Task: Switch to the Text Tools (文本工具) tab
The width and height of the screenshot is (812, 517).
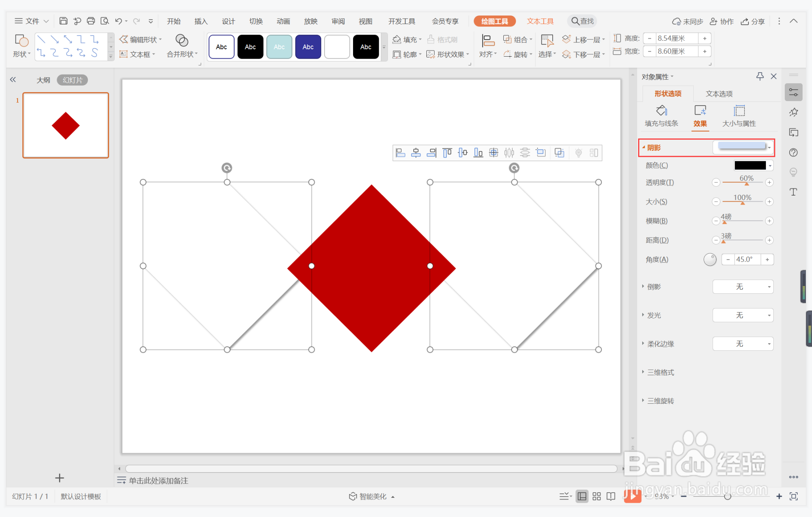Action: 540,21
